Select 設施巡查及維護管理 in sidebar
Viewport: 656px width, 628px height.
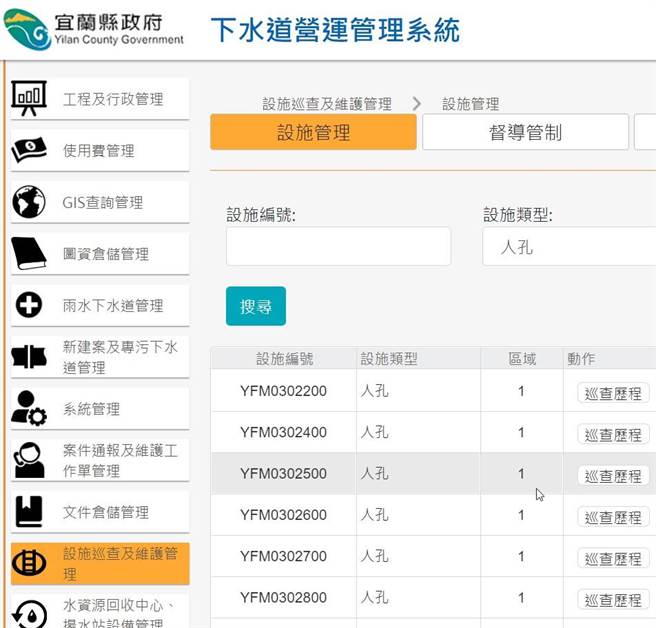100,564
